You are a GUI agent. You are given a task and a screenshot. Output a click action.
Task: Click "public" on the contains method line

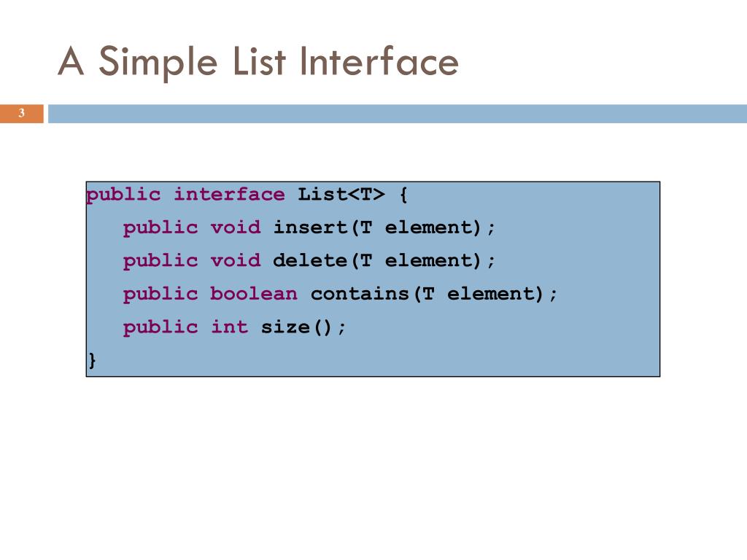coord(160,294)
